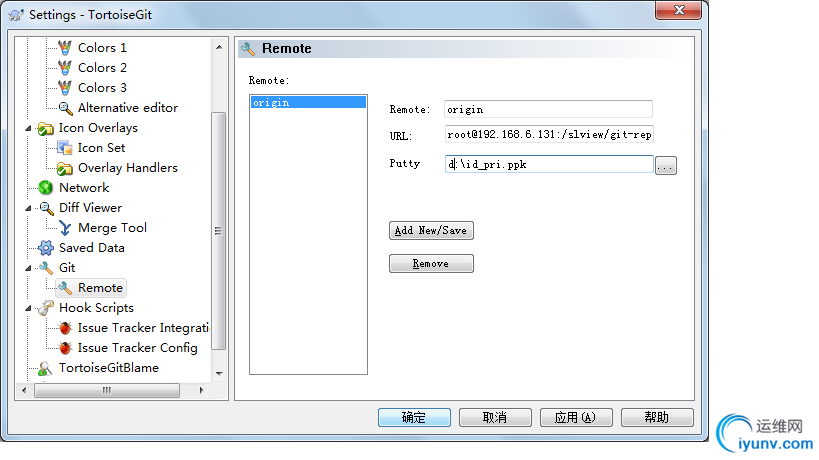
Task: Click the Remote wrench icon in the tree
Action: click(x=65, y=288)
